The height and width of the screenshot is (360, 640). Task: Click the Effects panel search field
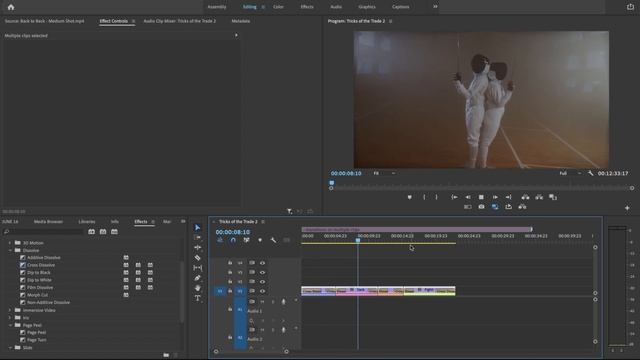point(44,231)
